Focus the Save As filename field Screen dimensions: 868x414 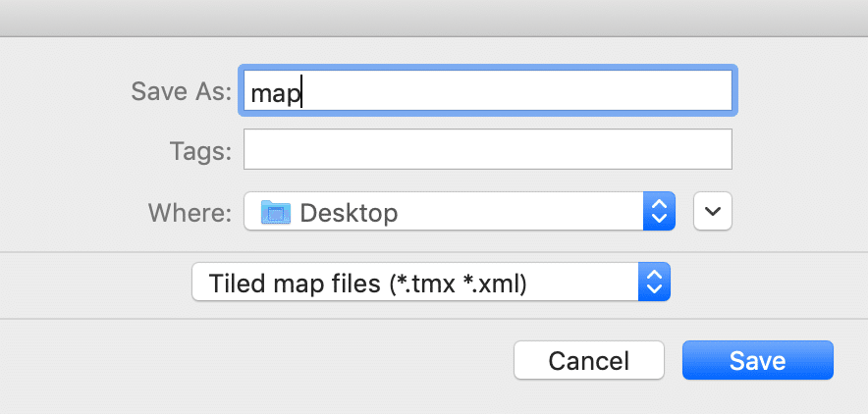tap(486, 92)
